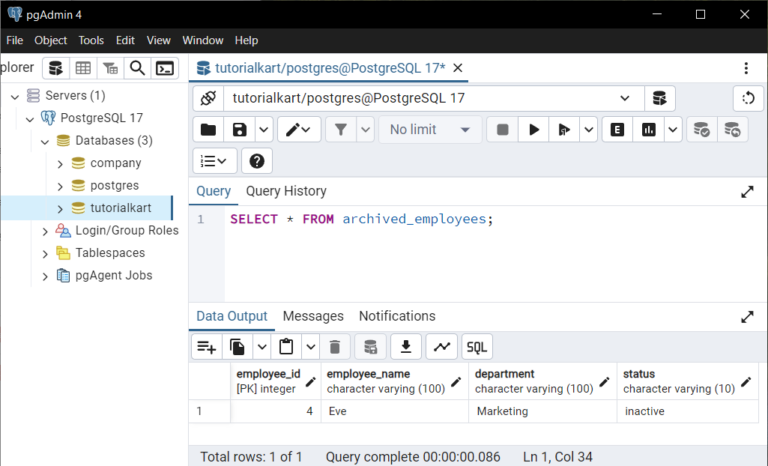Click the Explain (E) icon
This screenshot has height=466, width=768.
click(x=617, y=130)
